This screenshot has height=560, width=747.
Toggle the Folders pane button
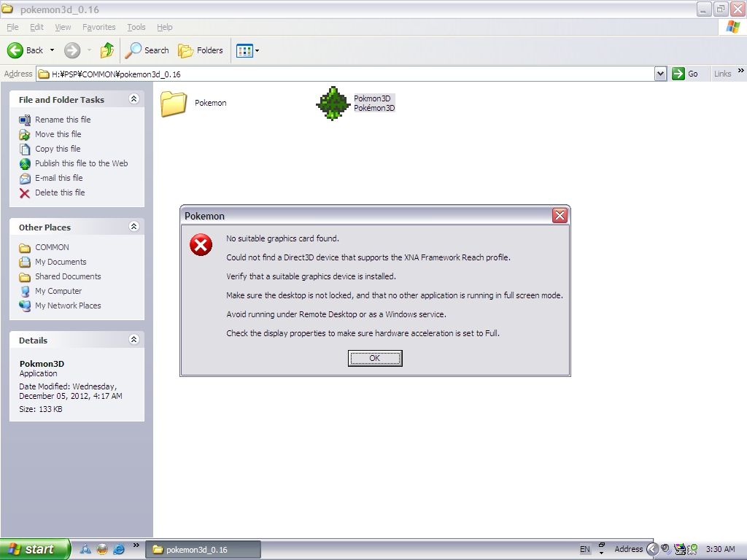pyautogui.click(x=201, y=50)
